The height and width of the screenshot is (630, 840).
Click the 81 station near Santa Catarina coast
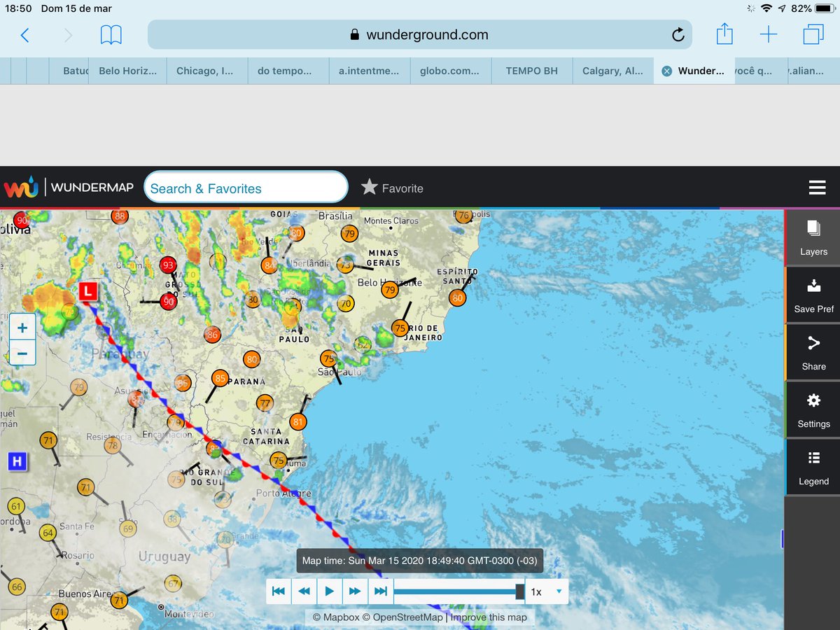click(x=299, y=421)
